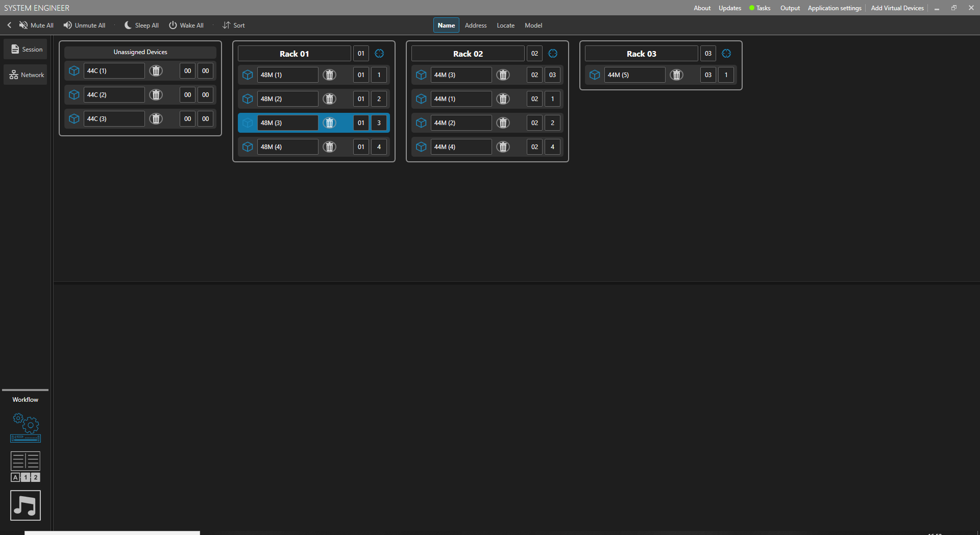Image resolution: width=980 pixels, height=535 pixels.
Task: Click the back arrow in the toolbar
Action: [9, 25]
